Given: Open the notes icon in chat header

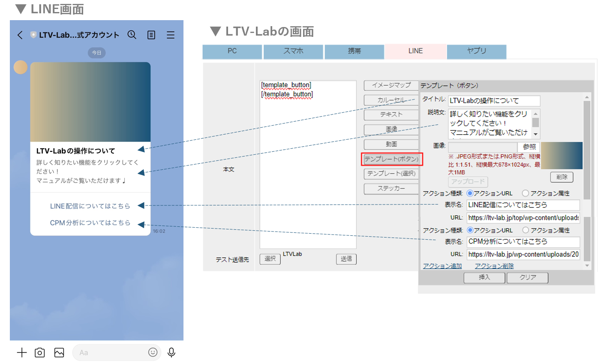Looking at the screenshot, I should (x=151, y=35).
